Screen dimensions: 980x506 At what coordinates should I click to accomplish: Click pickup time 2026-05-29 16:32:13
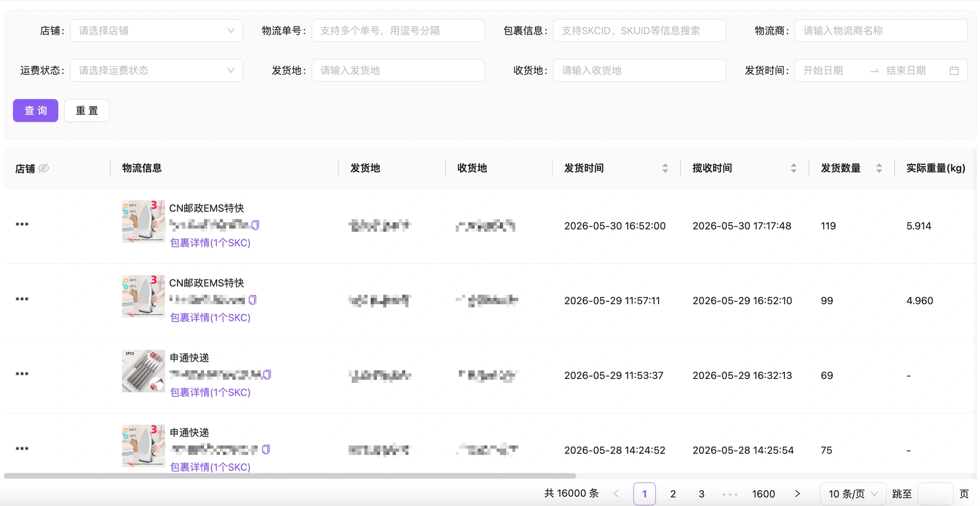tap(742, 375)
